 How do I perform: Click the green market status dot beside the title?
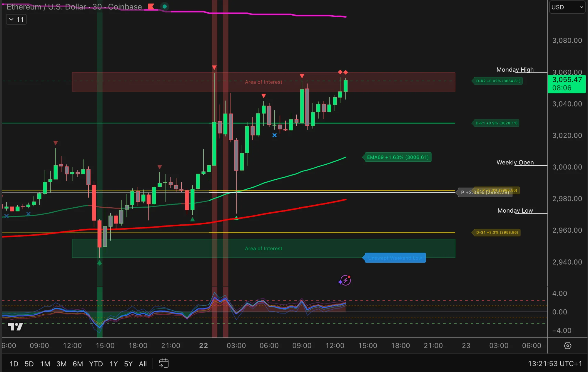(x=165, y=6)
